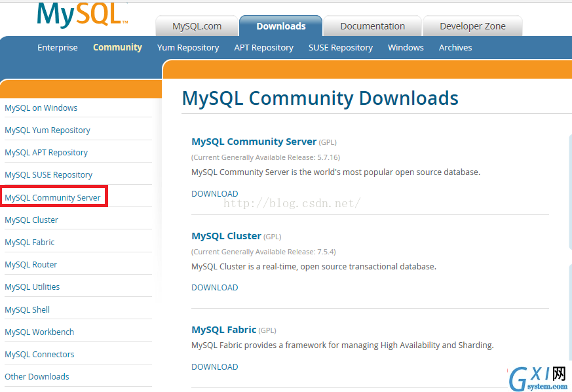The width and height of the screenshot is (572, 392).
Task: Click the MySQL logo
Action: (x=83, y=14)
